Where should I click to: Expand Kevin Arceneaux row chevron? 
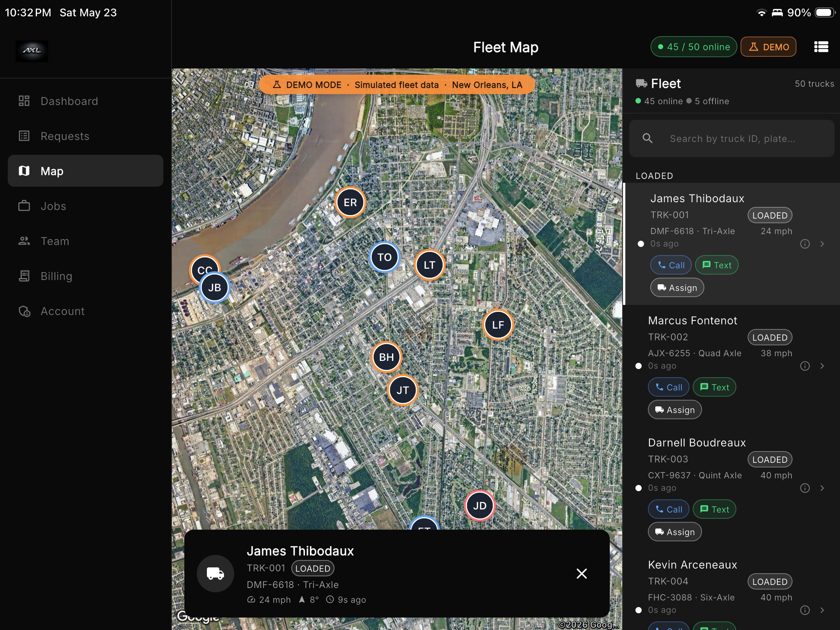point(822,610)
